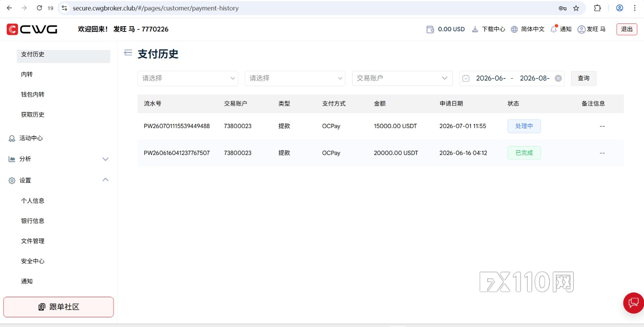The image size is (644, 327).
Task: Select serial number PW260616041237767507
Action: tap(177, 153)
